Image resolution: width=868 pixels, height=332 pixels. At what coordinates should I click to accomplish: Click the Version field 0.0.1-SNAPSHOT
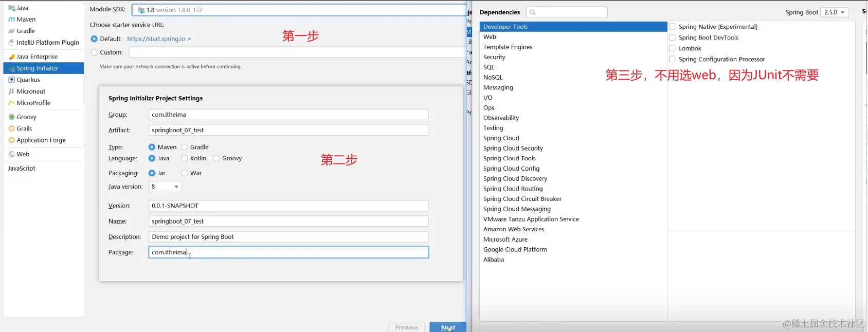click(x=288, y=206)
